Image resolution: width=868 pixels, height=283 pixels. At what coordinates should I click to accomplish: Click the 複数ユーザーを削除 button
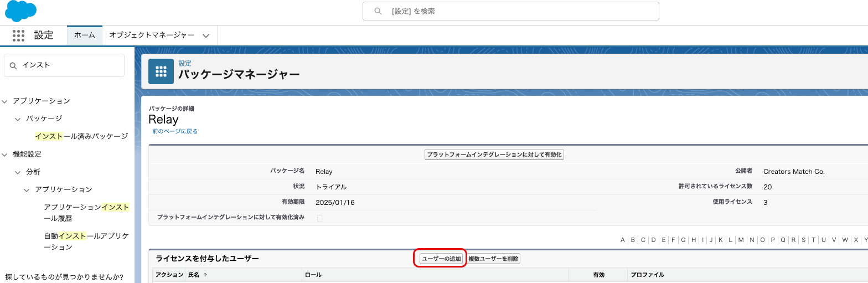pos(494,259)
